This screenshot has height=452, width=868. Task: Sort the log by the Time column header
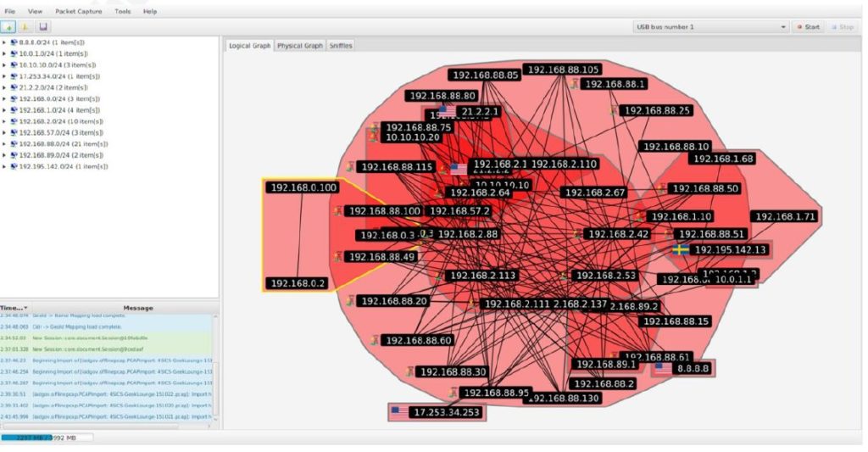(14, 308)
